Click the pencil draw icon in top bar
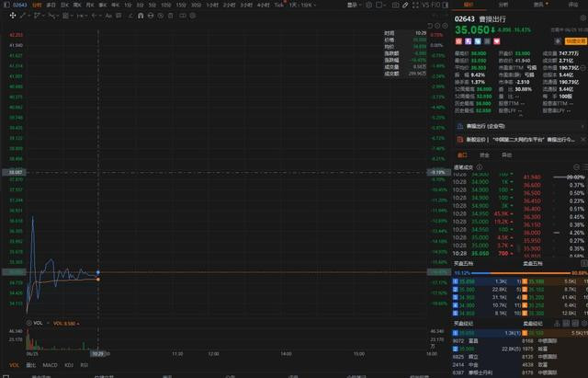588x378 pixels. (x=405, y=5)
